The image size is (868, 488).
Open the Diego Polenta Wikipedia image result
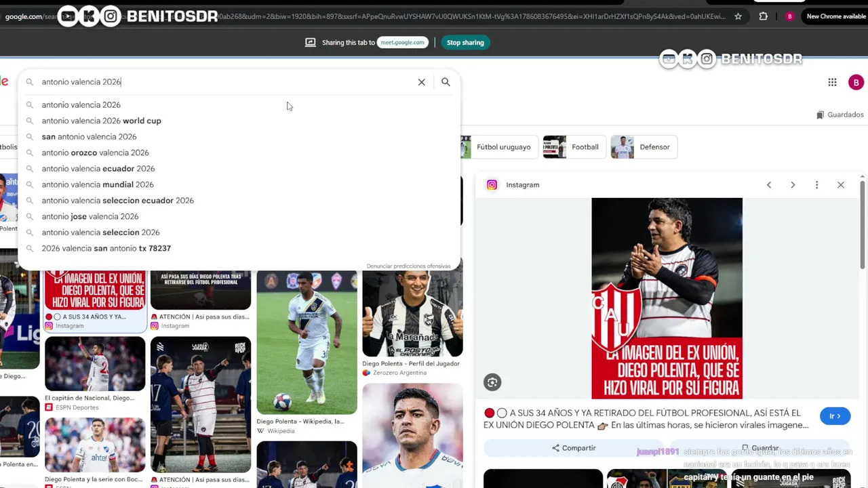click(307, 342)
